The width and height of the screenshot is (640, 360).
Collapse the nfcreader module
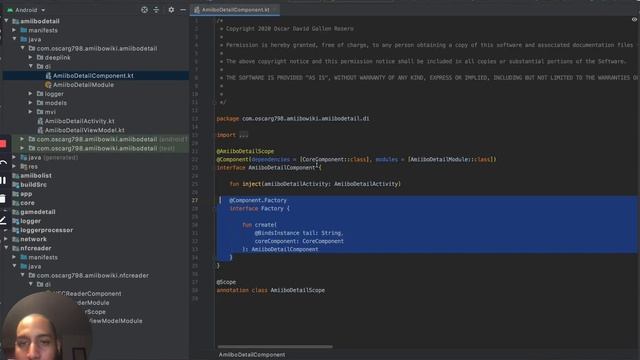click(x=6, y=248)
